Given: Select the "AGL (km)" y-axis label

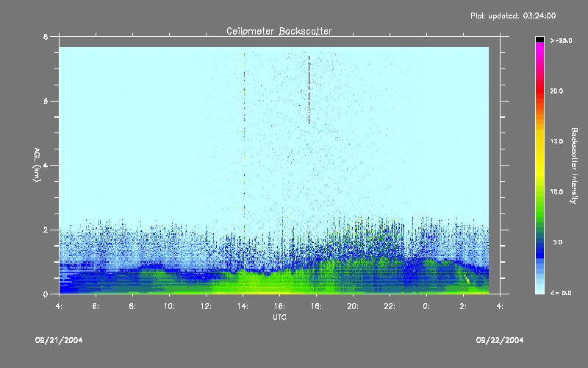Looking at the screenshot, I should point(37,165).
